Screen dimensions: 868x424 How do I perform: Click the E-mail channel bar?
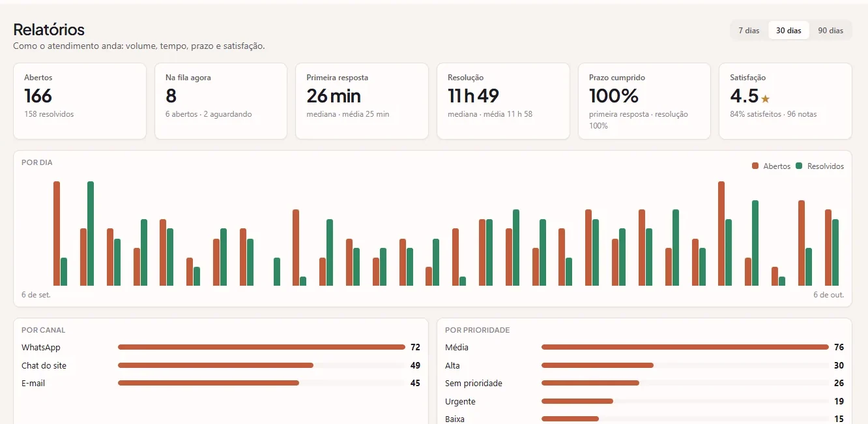(x=209, y=383)
